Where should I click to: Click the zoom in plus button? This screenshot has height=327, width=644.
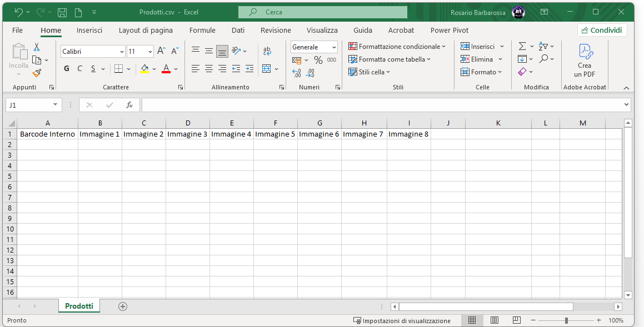[x=599, y=320]
